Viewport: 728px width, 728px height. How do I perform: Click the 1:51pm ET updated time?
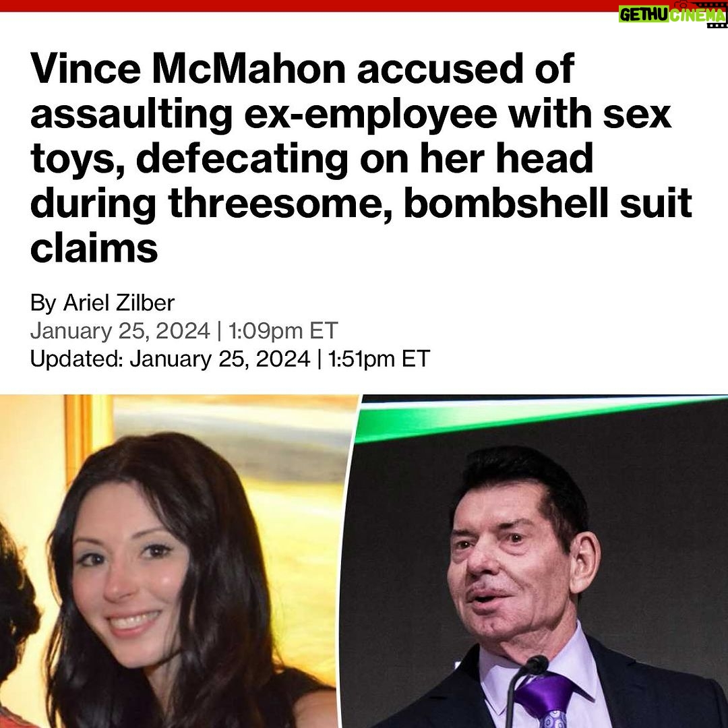[379, 359]
